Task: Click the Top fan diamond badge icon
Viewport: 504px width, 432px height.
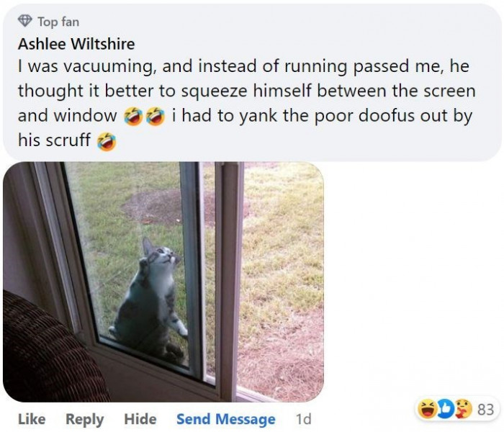Action: click(x=24, y=21)
